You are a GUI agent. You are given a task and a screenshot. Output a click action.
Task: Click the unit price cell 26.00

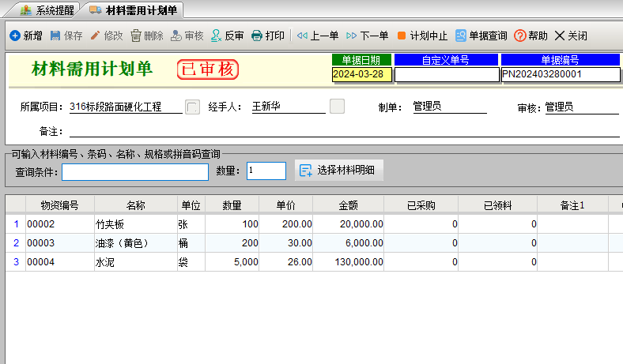tap(286, 262)
